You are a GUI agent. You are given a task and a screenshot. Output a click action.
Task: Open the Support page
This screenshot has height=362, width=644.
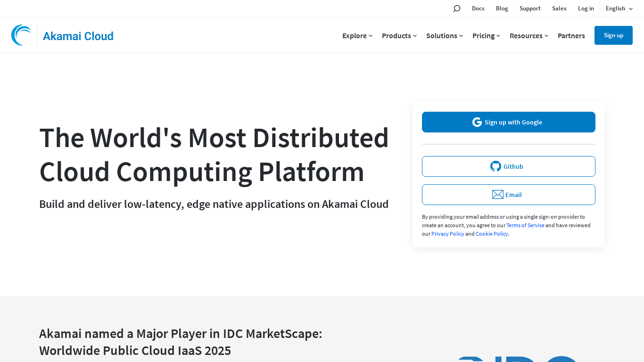coord(530,8)
